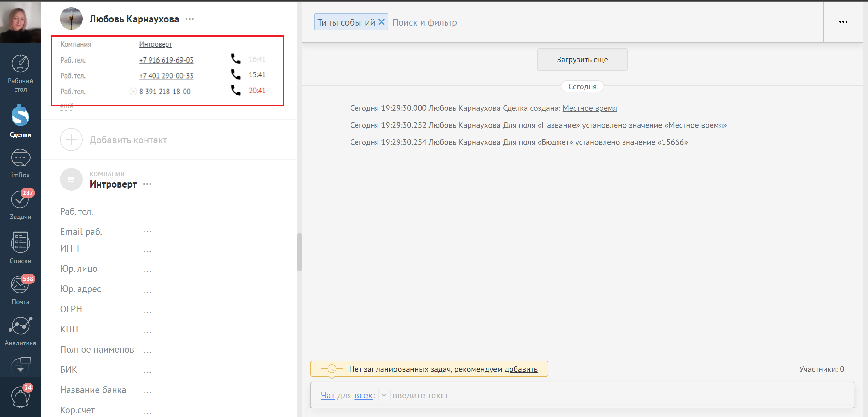Click the Загрузить еще button

(582, 60)
